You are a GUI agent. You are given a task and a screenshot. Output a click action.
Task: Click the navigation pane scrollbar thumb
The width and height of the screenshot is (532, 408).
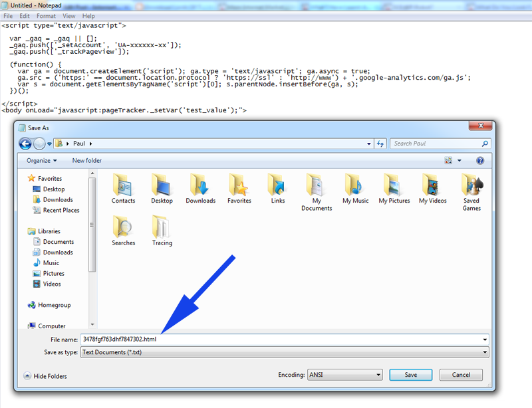(92, 225)
